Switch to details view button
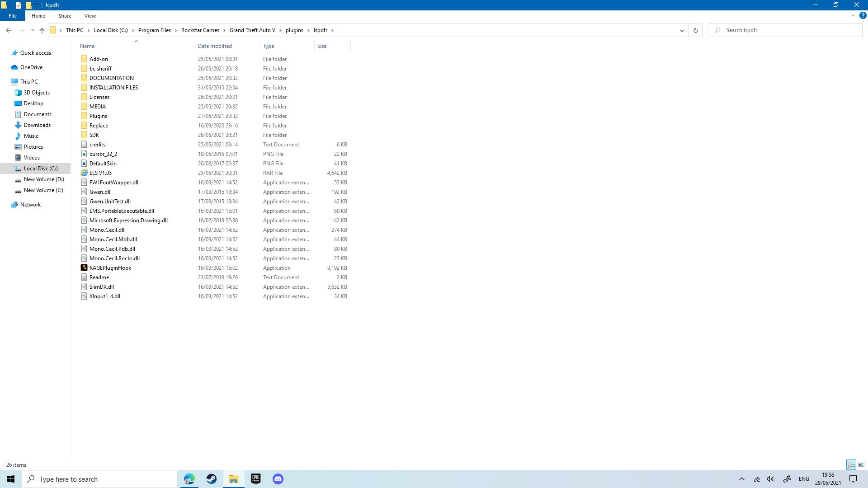 click(x=851, y=465)
